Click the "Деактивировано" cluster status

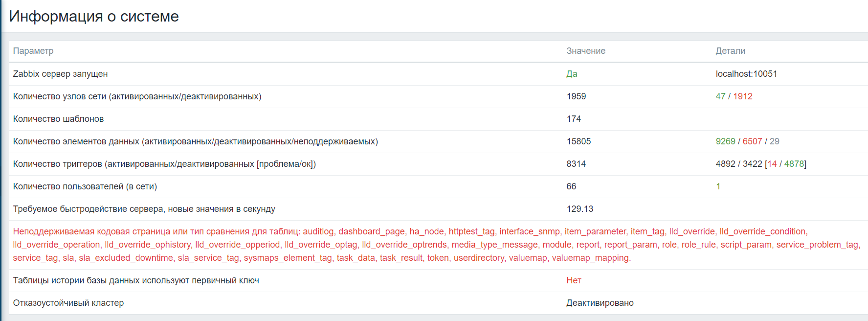[x=600, y=303]
